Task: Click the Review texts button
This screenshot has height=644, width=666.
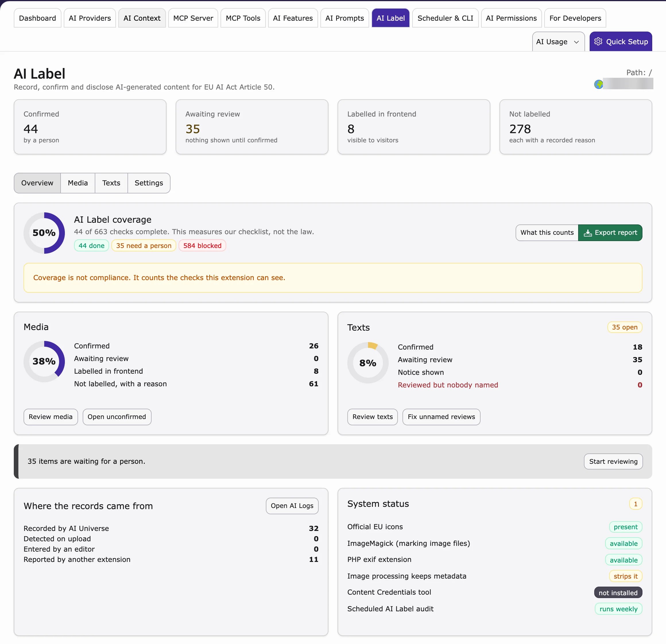Action: click(x=372, y=417)
